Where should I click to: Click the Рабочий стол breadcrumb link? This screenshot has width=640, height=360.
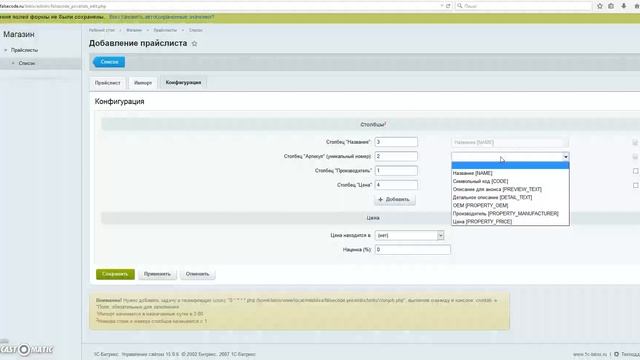tap(102, 30)
